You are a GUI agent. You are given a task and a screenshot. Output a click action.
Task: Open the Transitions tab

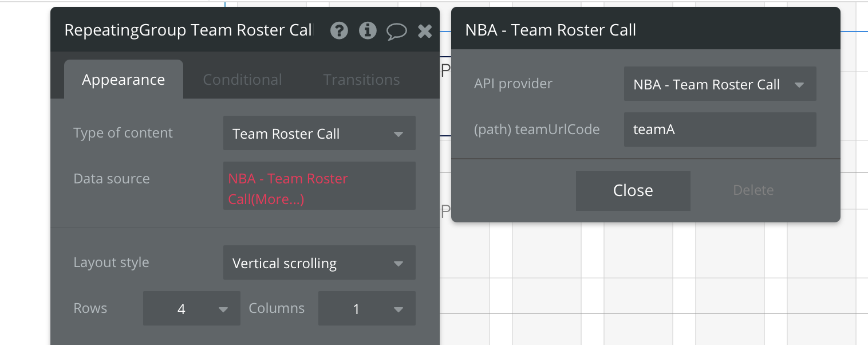pos(361,80)
